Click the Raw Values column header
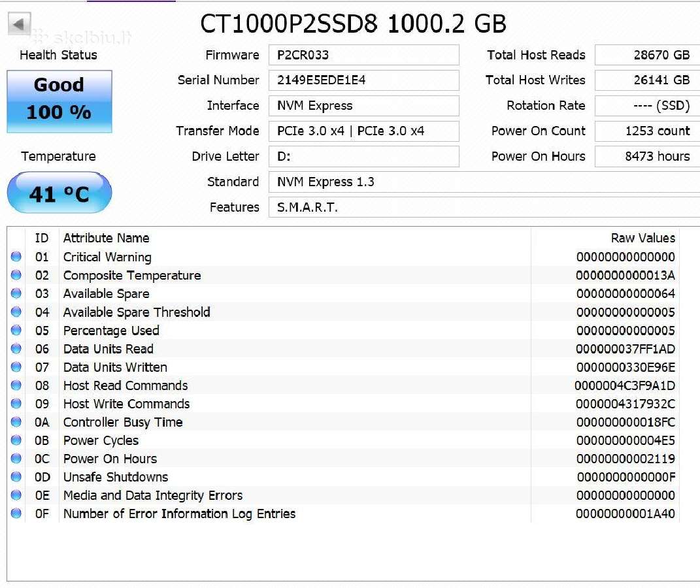 click(643, 238)
